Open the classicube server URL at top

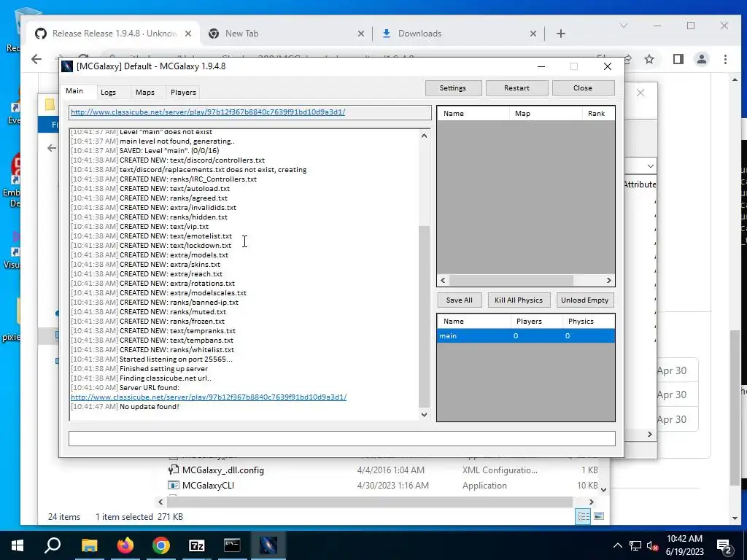point(208,112)
